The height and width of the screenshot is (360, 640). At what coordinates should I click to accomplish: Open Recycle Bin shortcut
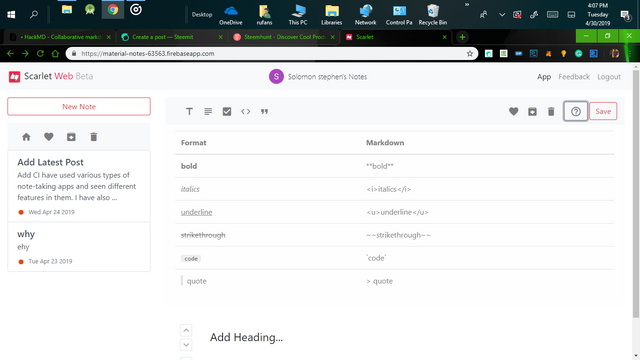[433, 14]
